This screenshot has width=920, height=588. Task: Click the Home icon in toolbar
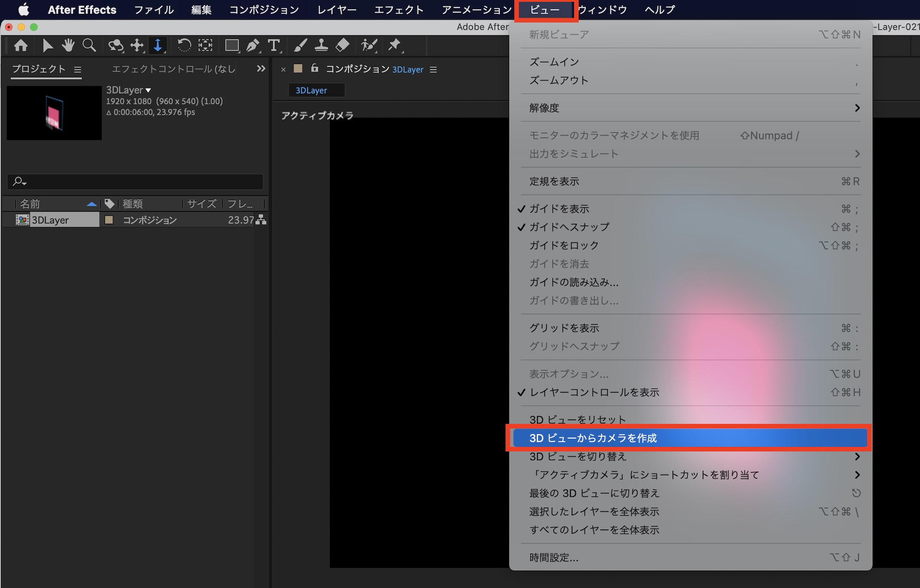click(x=21, y=45)
